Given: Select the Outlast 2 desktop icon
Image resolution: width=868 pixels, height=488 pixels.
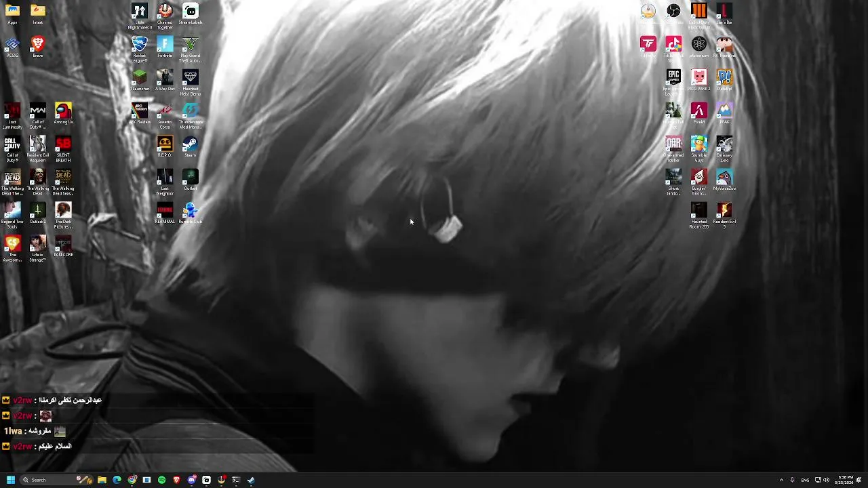Looking at the screenshot, I should click(x=38, y=213).
